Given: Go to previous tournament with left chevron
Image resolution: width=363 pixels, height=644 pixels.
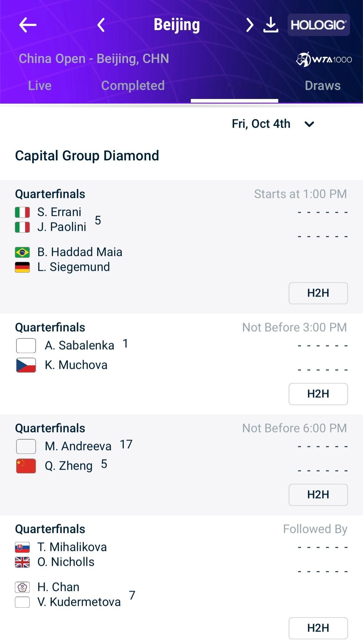Looking at the screenshot, I should pos(101,25).
